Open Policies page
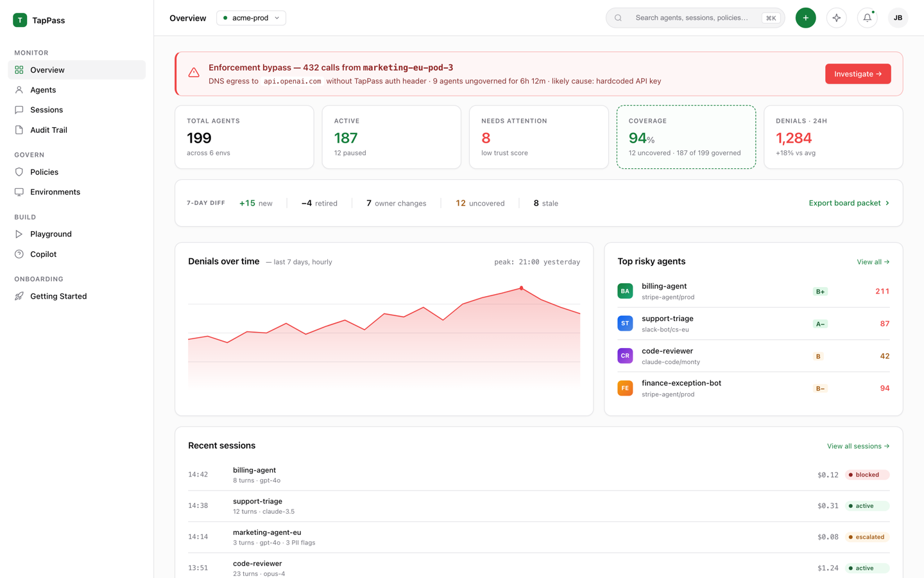Screen dimensions: 924x578 coord(77,172)
